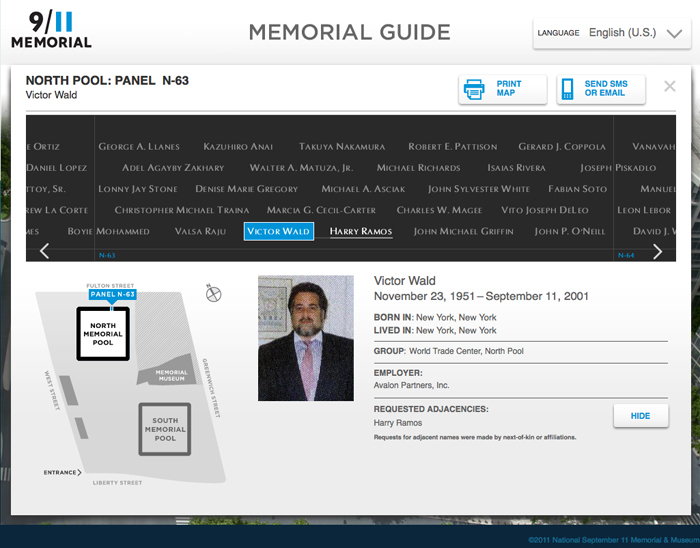700x548 pixels.
Task: Select the name Michael A. Asciak
Action: pos(363,189)
